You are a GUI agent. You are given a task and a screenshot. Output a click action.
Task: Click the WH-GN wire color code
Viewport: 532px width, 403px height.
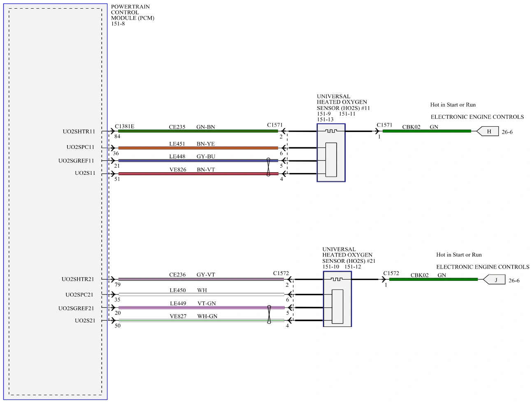pyautogui.click(x=207, y=316)
